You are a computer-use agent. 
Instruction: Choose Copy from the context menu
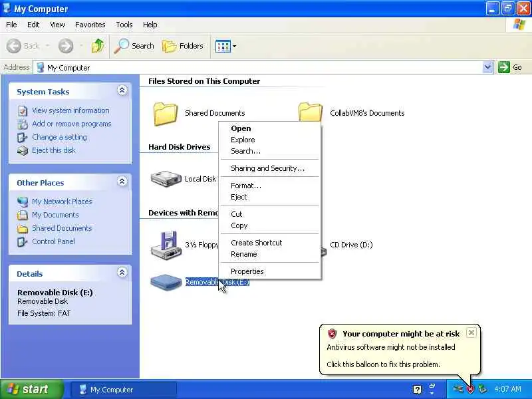click(270, 225)
